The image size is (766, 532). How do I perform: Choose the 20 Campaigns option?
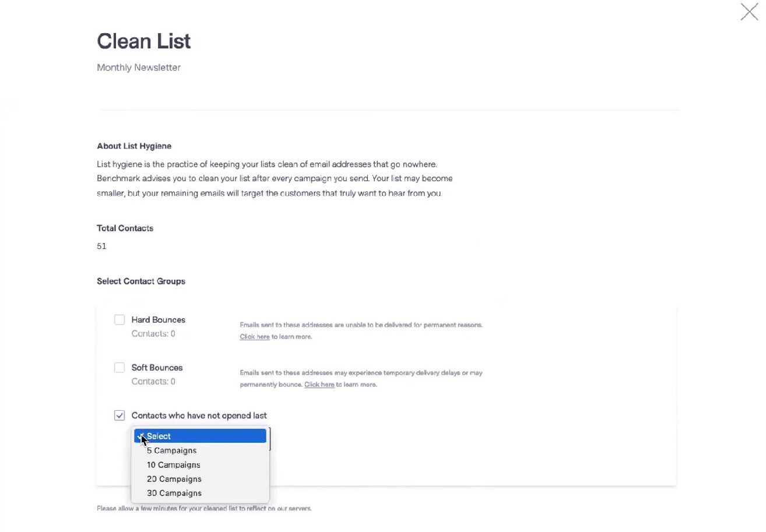click(174, 479)
